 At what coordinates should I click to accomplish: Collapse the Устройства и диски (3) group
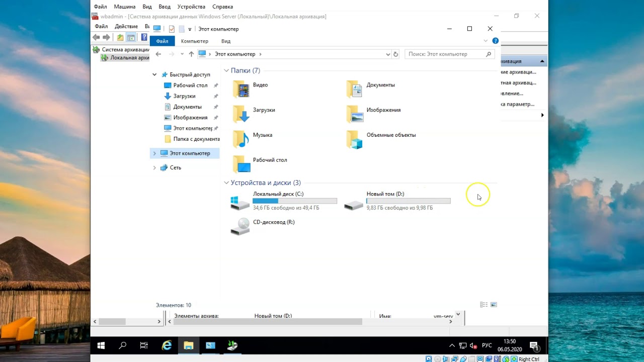click(x=226, y=183)
